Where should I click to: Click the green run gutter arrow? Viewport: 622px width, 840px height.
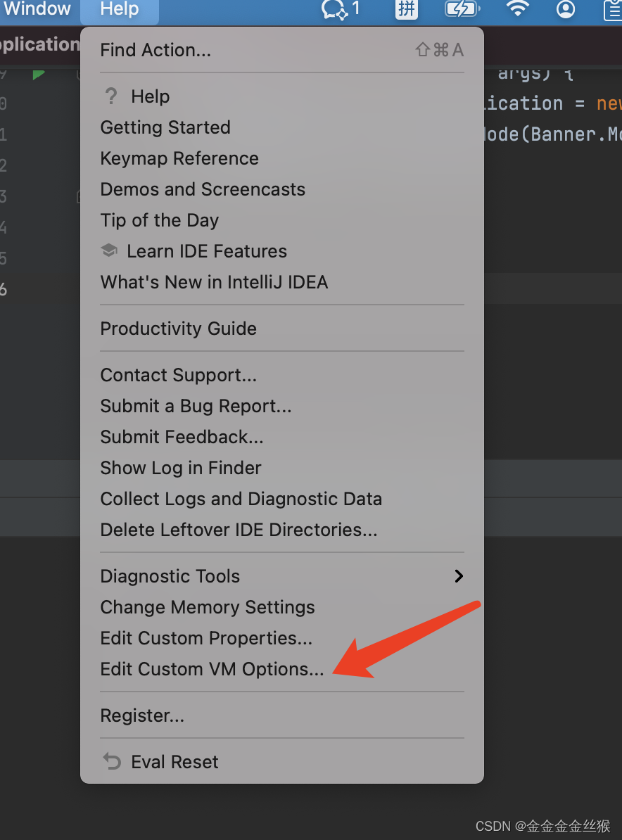(39, 73)
